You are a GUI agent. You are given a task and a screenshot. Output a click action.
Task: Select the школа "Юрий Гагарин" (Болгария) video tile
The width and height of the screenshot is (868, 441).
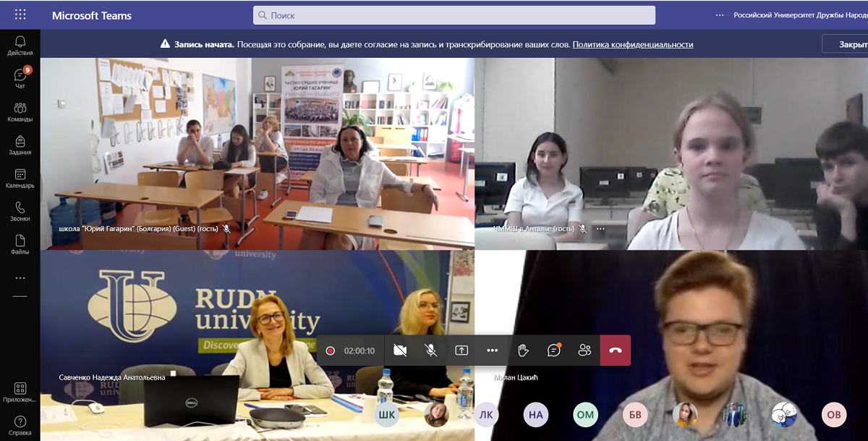(x=258, y=154)
